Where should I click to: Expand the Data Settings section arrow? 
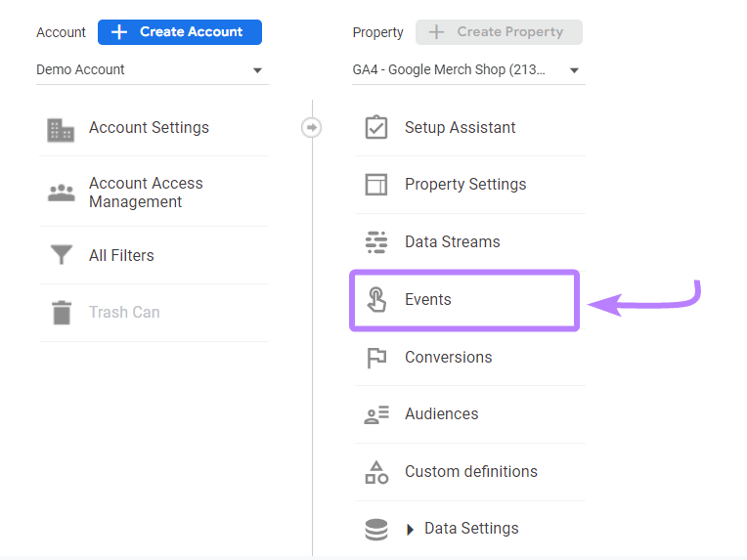click(411, 530)
